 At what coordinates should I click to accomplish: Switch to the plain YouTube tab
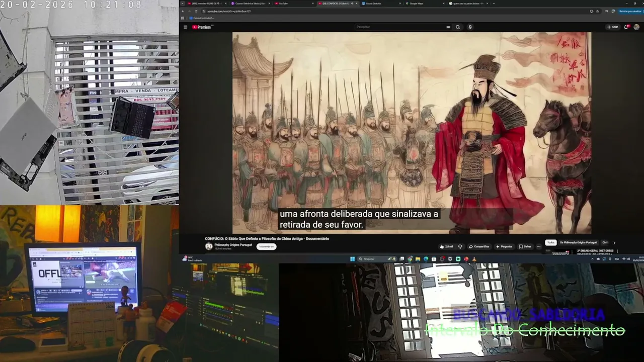pyautogui.click(x=294, y=4)
